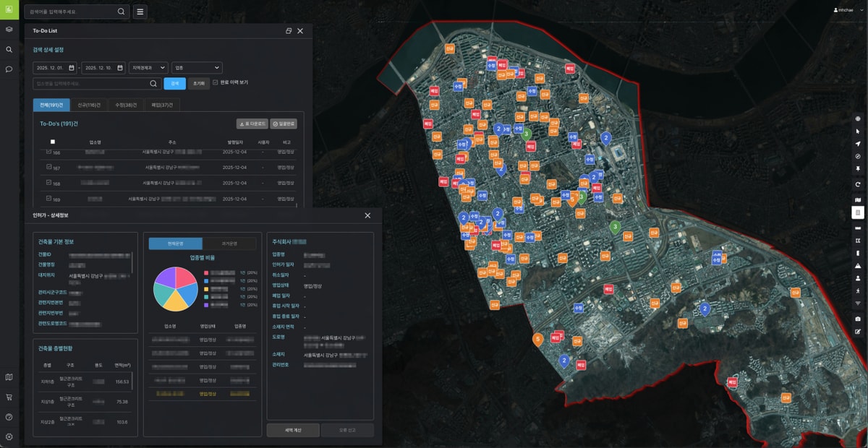Switch to the 과거운영 tab

click(x=229, y=244)
